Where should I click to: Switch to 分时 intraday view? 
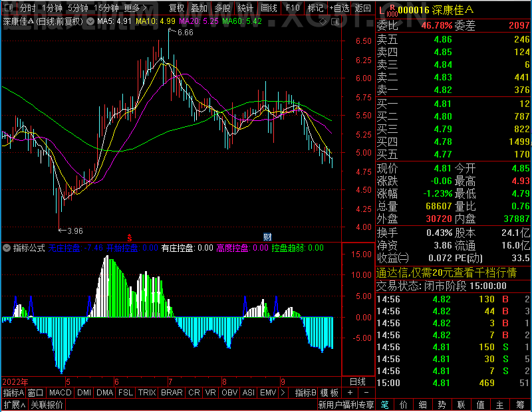coord(27,8)
